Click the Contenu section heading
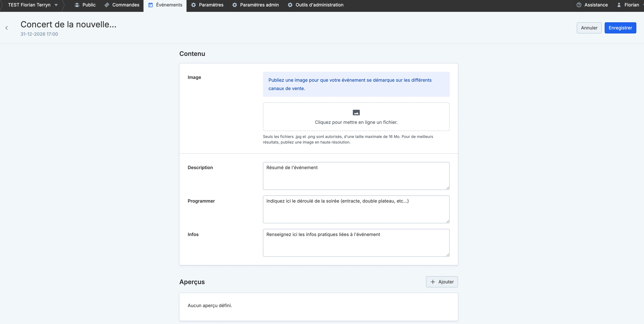Image resolution: width=644 pixels, height=324 pixels. pyautogui.click(x=192, y=54)
